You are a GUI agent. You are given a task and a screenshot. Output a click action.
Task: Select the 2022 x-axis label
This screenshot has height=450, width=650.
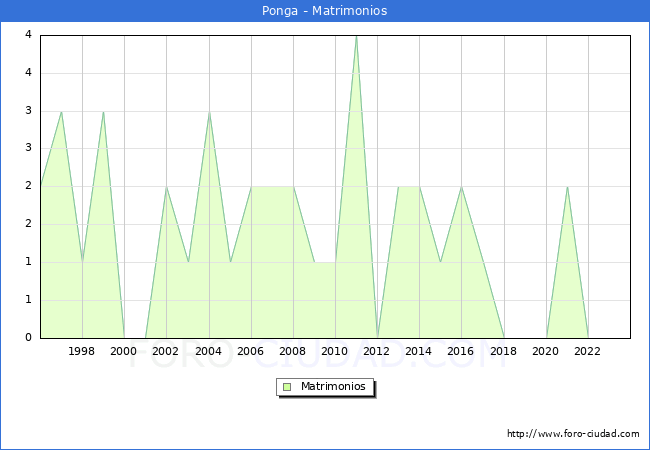[588, 351]
